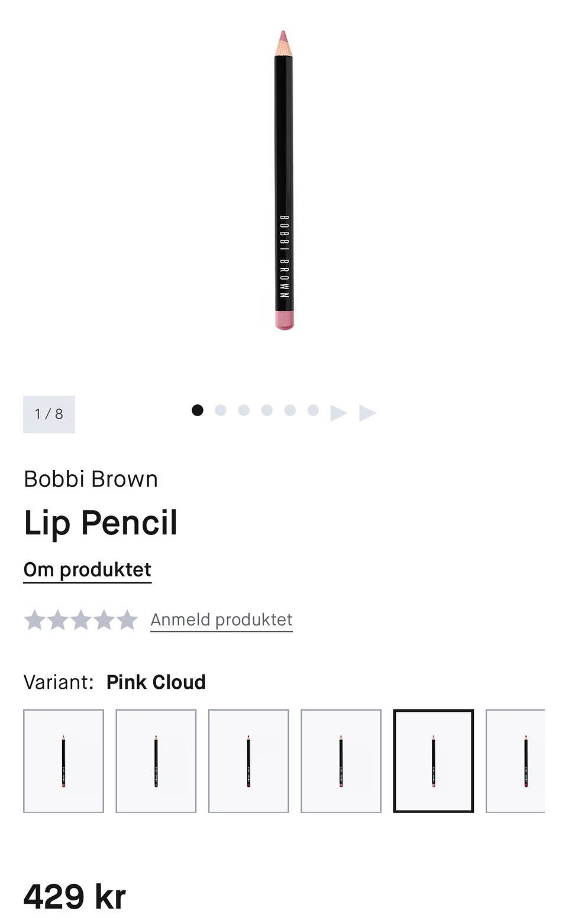This screenshot has width=568, height=924.
Task: Rate product with the third star
Action: (80, 620)
